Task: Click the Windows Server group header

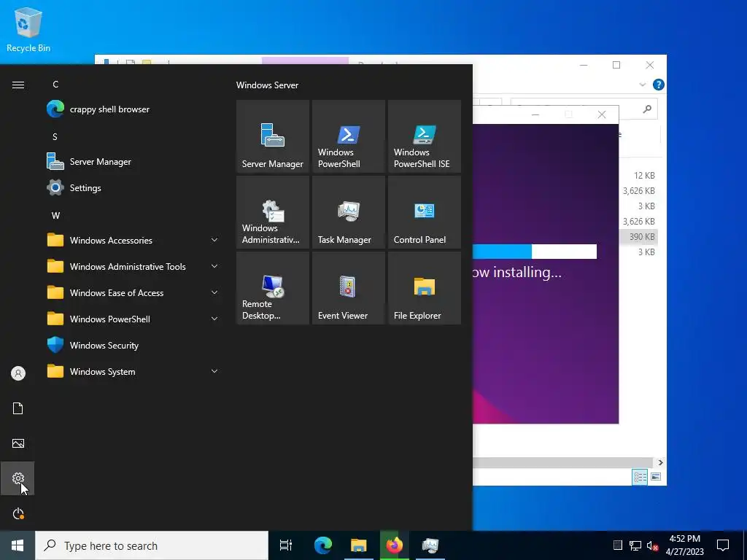Action: point(267,85)
